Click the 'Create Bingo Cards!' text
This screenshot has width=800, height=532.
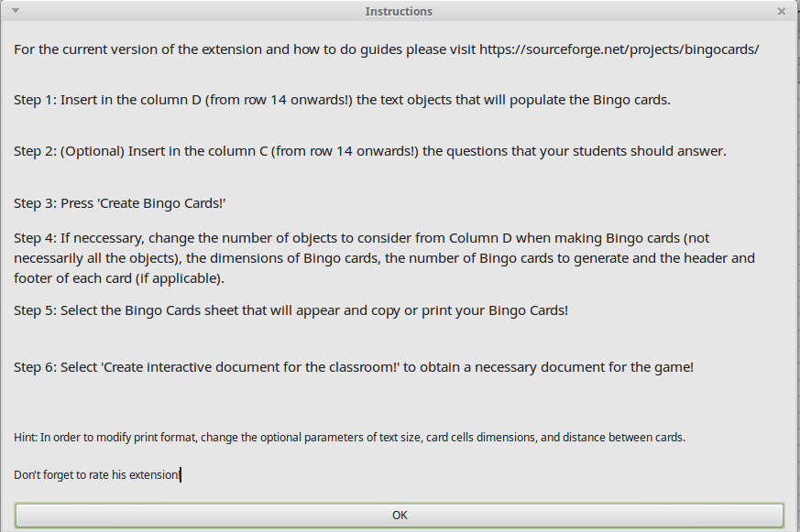[161, 202]
